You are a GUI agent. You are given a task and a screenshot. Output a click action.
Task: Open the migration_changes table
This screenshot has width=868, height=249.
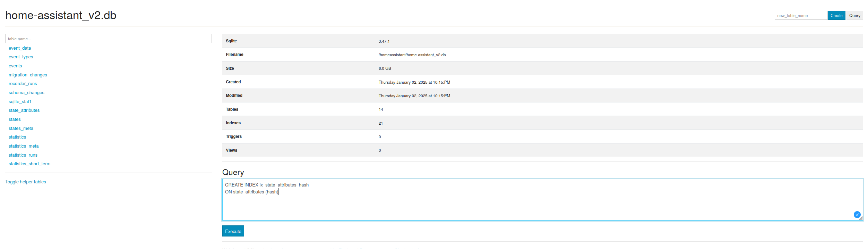point(28,75)
